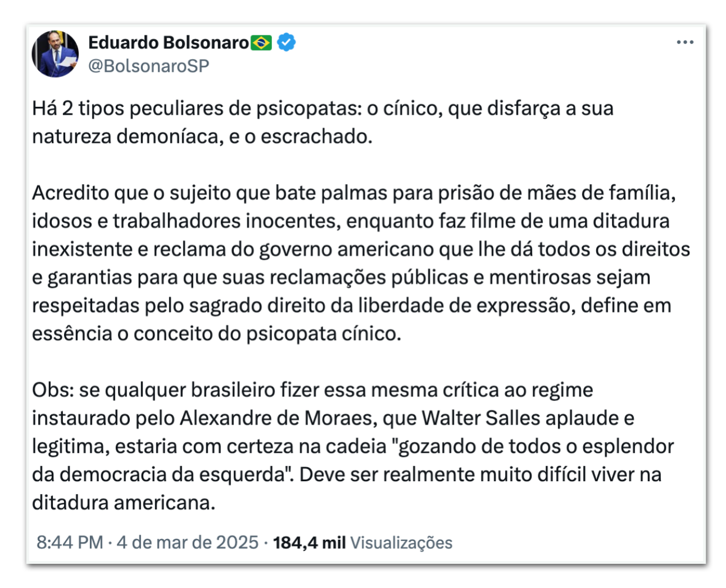Open the "Eduardo Bolsonaro" display name link
Image resolution: width=726 pixels, height=588 pixels.
[169, 43]
